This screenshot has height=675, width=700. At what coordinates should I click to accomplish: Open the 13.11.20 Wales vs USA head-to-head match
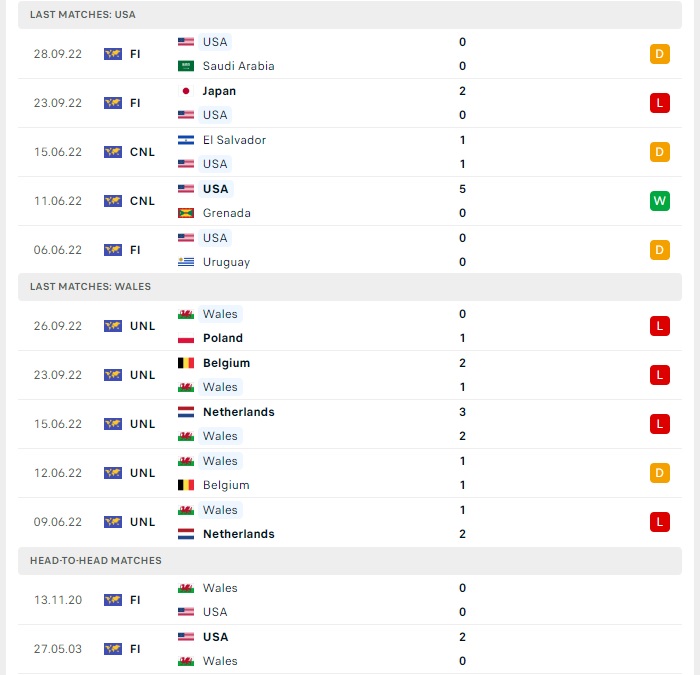point(350,600)
